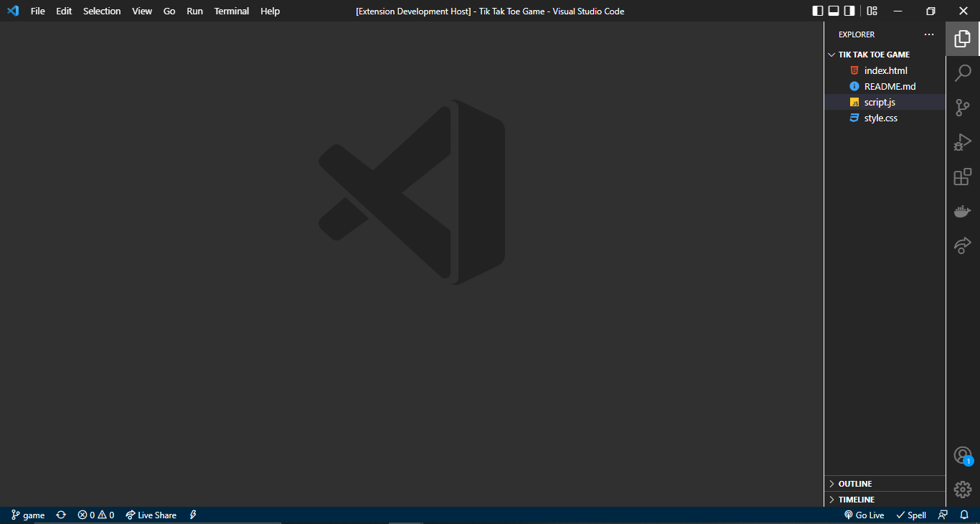Open the Search view

click(963, 73)
